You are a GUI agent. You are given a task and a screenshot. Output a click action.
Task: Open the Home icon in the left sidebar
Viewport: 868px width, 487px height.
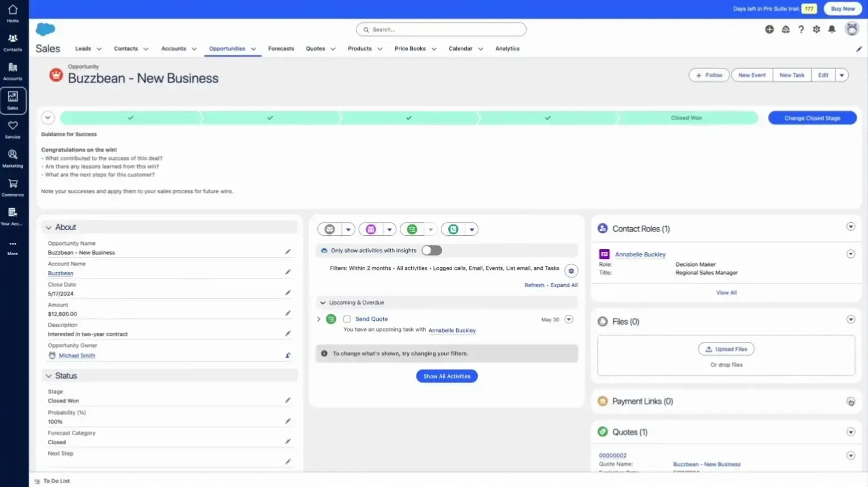pyautogui.click(x=13, y=13)
